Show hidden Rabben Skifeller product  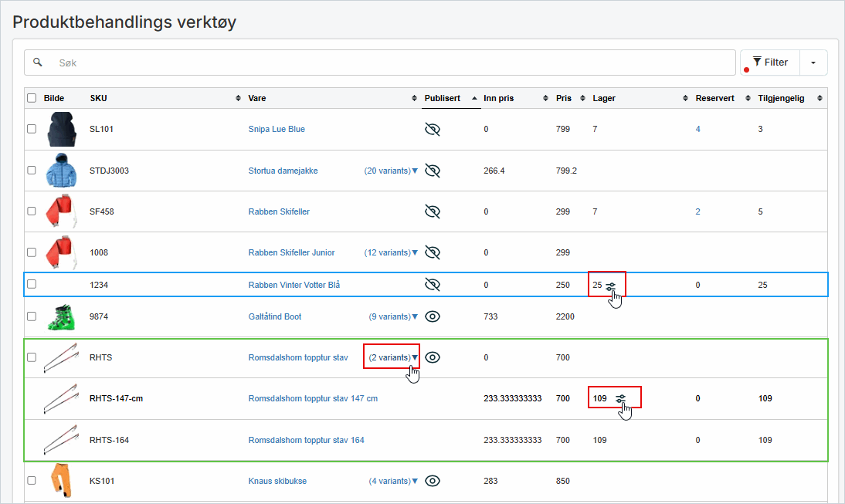click(x=433, y=211)
